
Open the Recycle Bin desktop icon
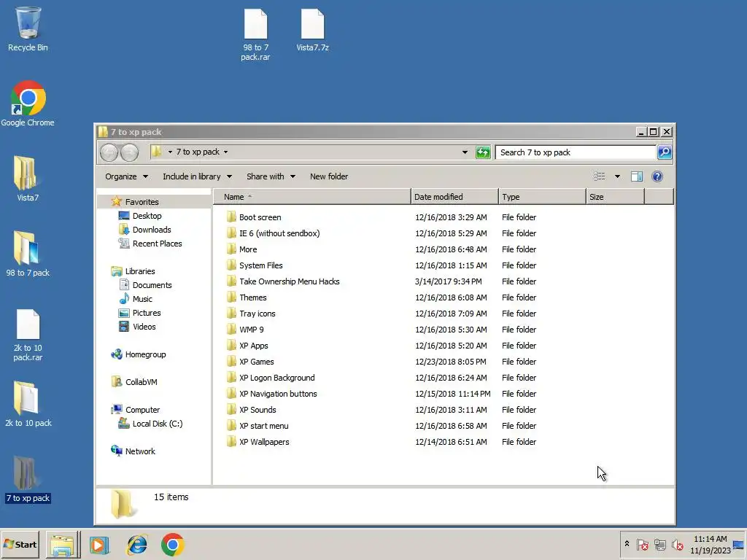click(x=28, y=28)
